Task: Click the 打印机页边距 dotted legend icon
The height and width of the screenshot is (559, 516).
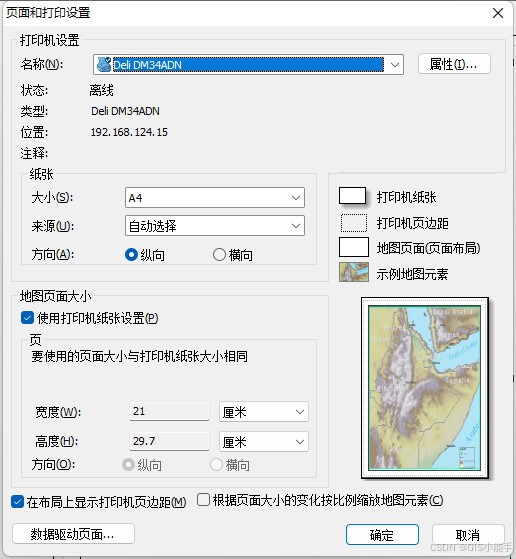Action: point(354,223)
